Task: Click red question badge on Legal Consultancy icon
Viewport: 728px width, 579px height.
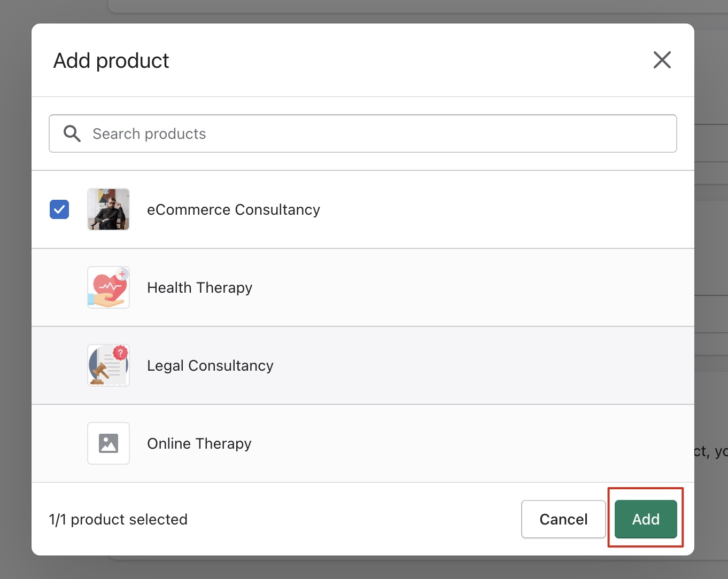Action: coord(121,353)
